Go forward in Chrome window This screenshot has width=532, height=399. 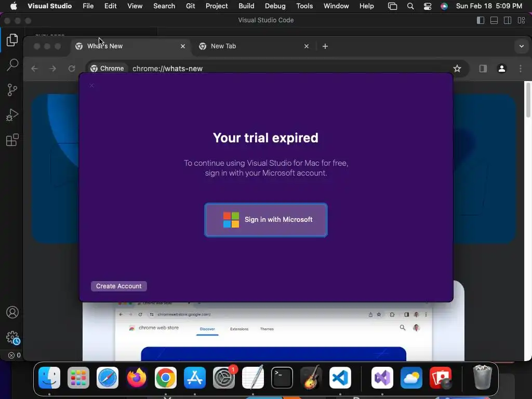tap(52, 69)
